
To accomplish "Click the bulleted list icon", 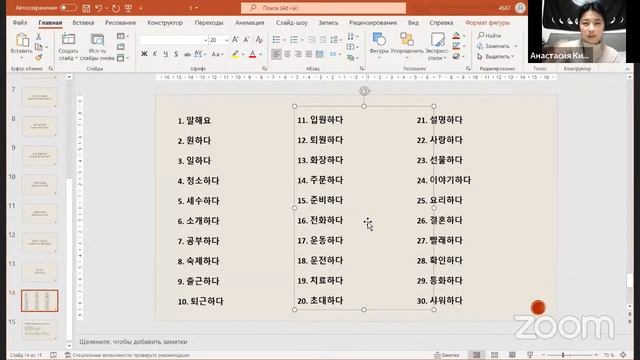I will coord(276,40).
